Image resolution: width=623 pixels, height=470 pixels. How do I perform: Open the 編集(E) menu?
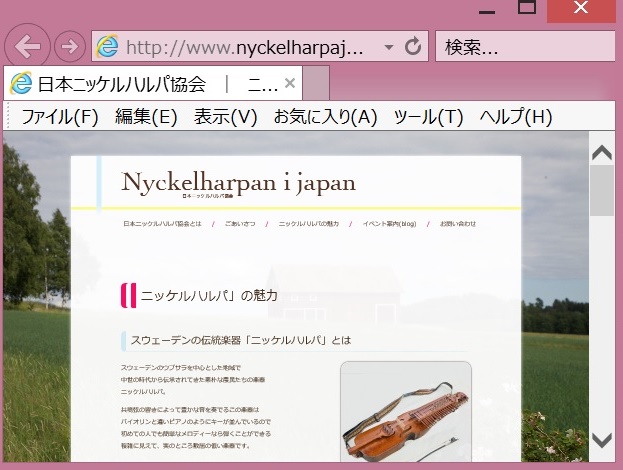point(146,116)
